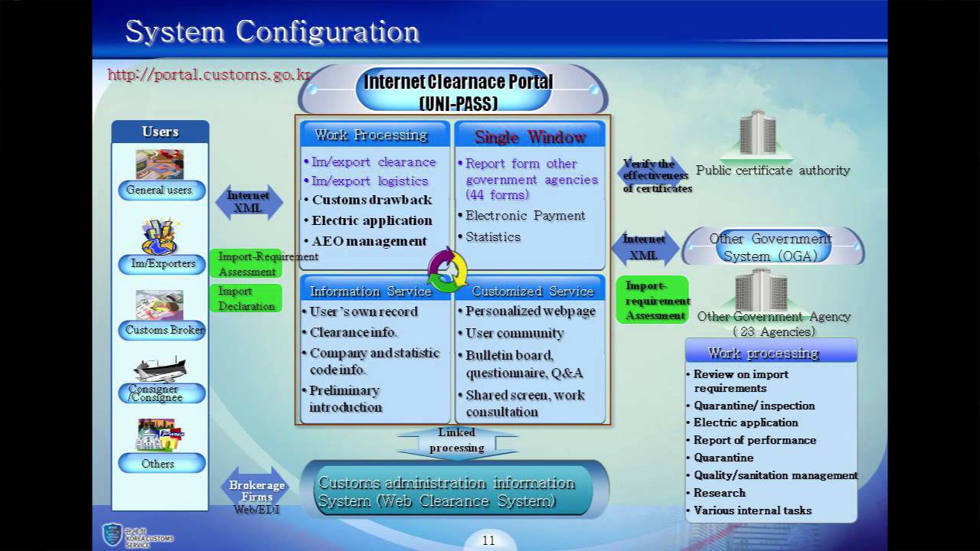Click the General users icon image

(x=159, y=164)
